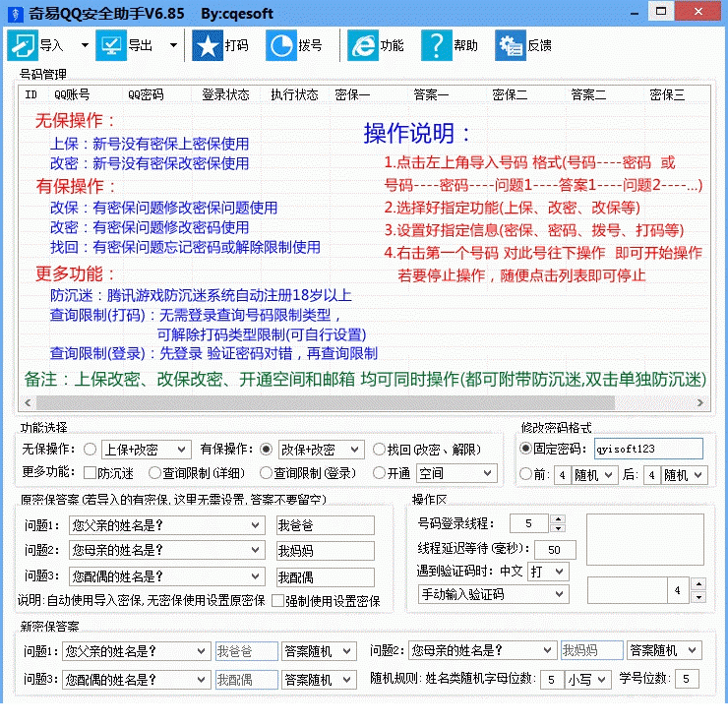Click new 问题3 answer field 我配偶

pyautogui.click(x=246, y=680)
